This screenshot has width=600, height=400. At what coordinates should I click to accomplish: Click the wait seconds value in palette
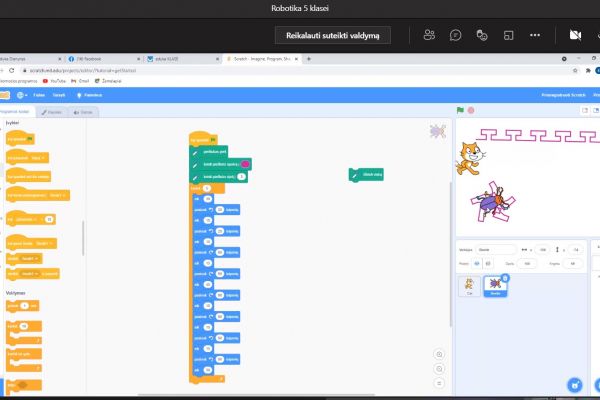click(24, 306)
